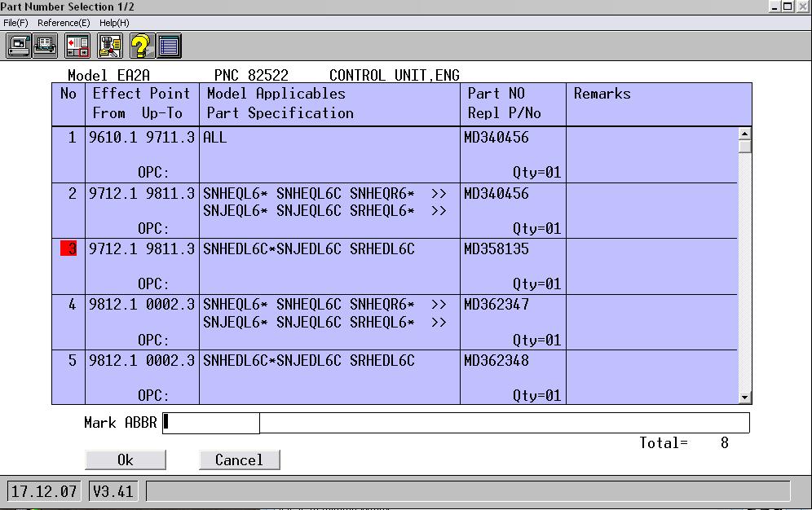The height and width of the screenshot is (510, 812).
Task: Click the printer toolbar icon
Action: [x=45, y=46]
